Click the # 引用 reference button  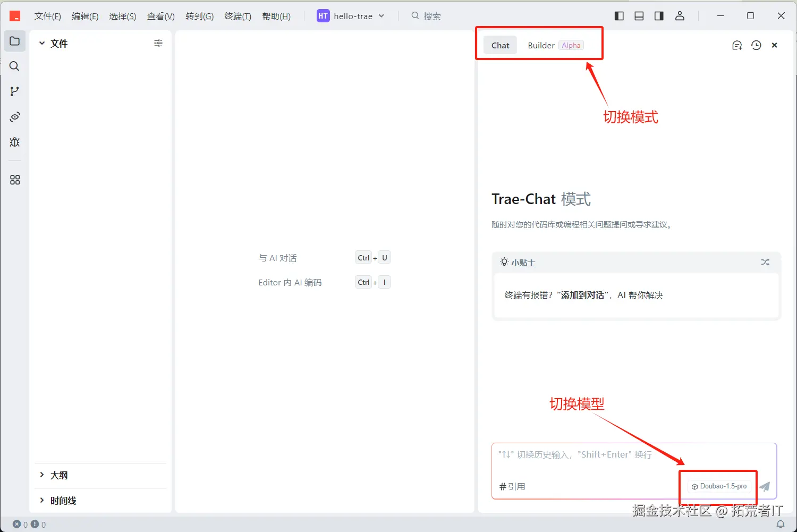pyautogui.click(x=513, y=486)
